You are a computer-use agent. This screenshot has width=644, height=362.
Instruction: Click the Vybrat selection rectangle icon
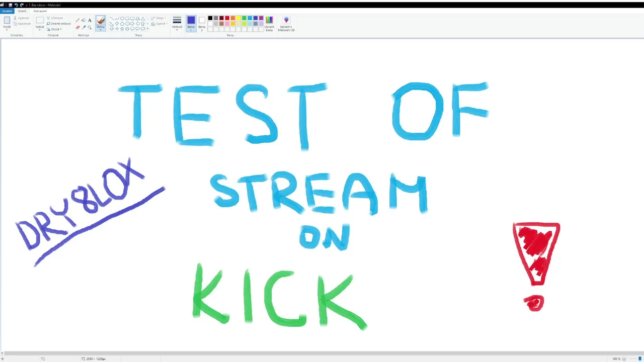pos(40,20)
